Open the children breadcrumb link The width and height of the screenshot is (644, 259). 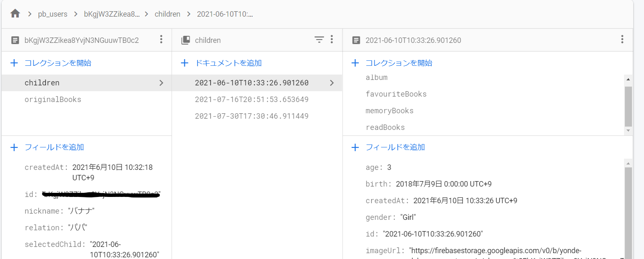pos(168,14)
